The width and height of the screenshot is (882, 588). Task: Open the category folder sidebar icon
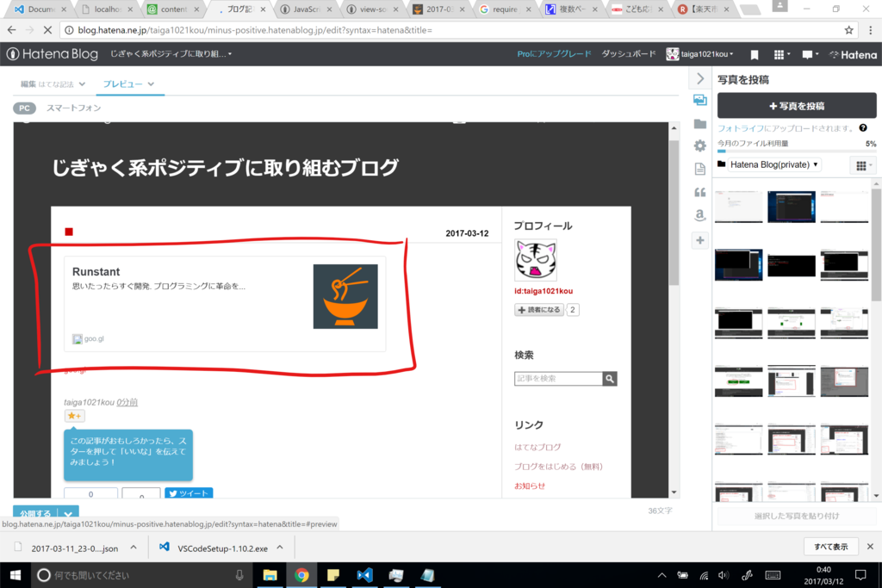click(x=699, y=124)
